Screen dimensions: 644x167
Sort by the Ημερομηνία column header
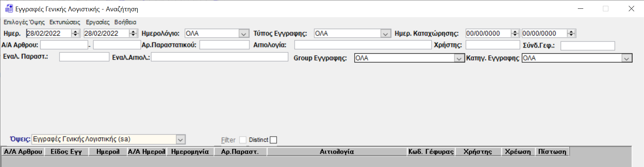tap(190, 152)
